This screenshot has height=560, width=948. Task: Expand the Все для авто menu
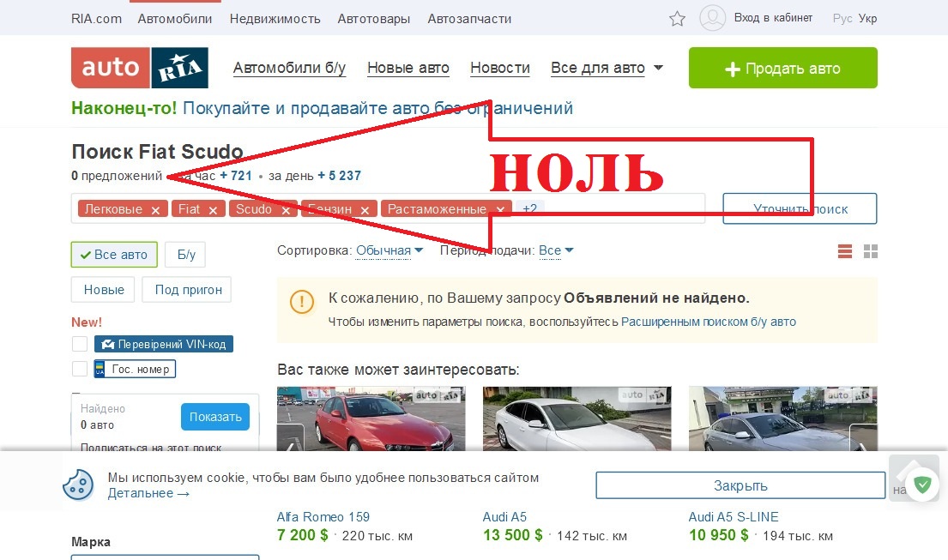point(607,68)
